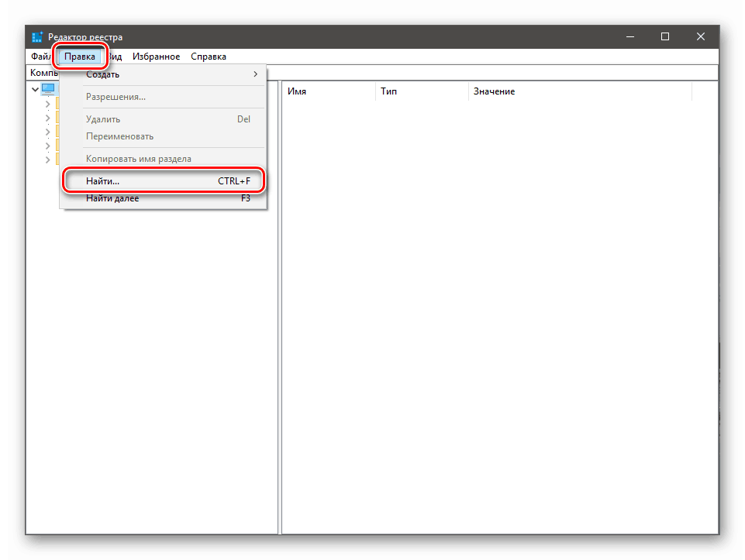Sort by the Значение column header

[581, 91]
